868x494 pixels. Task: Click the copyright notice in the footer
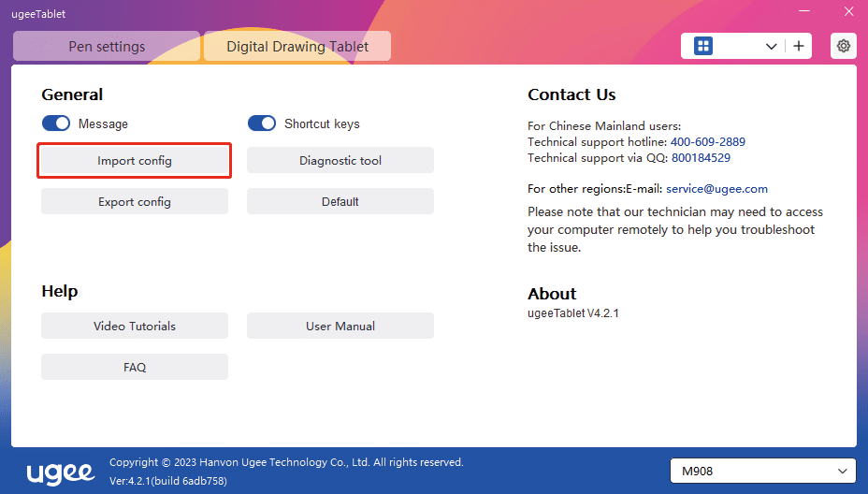point(286,462)
